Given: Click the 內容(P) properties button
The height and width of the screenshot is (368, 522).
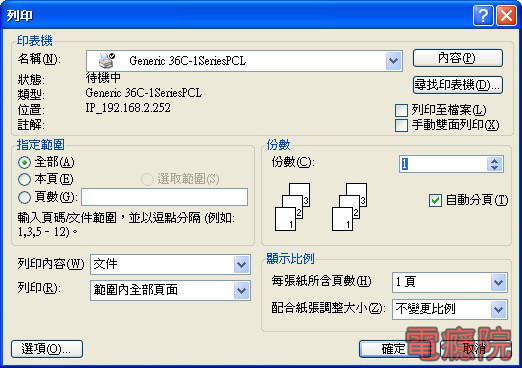Looking at the screenshot, I should [x=457, y=58].
